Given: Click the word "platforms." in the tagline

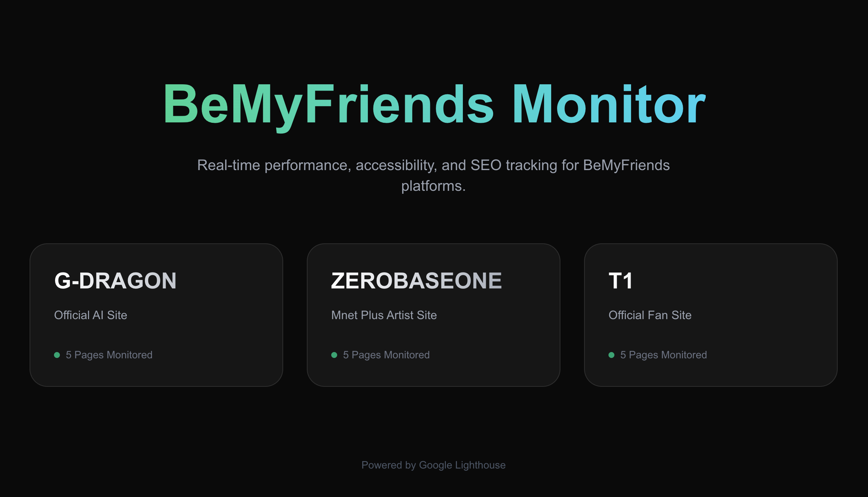Looking at the screenshot, I should click(x=433, y=186).
